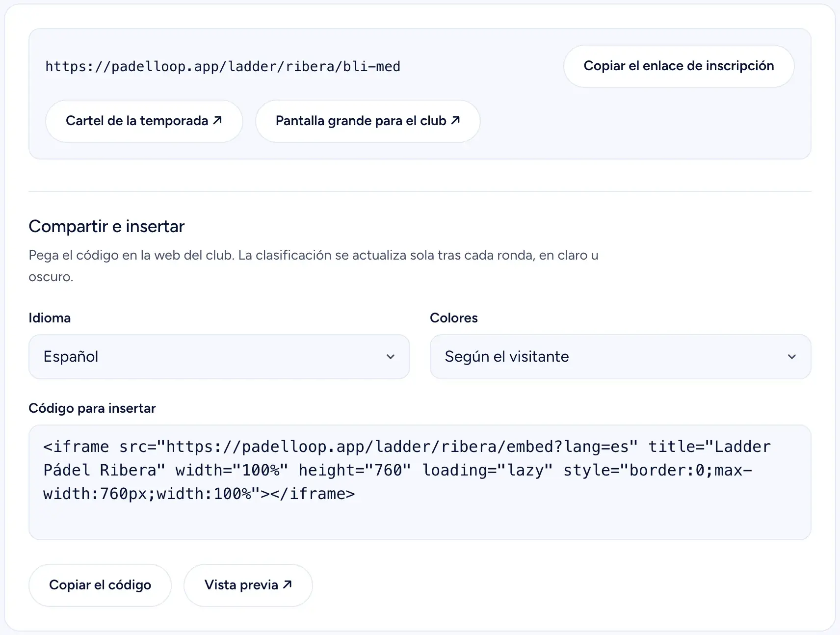Open Pantalla grande para el club
The image size is (840, 635).
367,121
